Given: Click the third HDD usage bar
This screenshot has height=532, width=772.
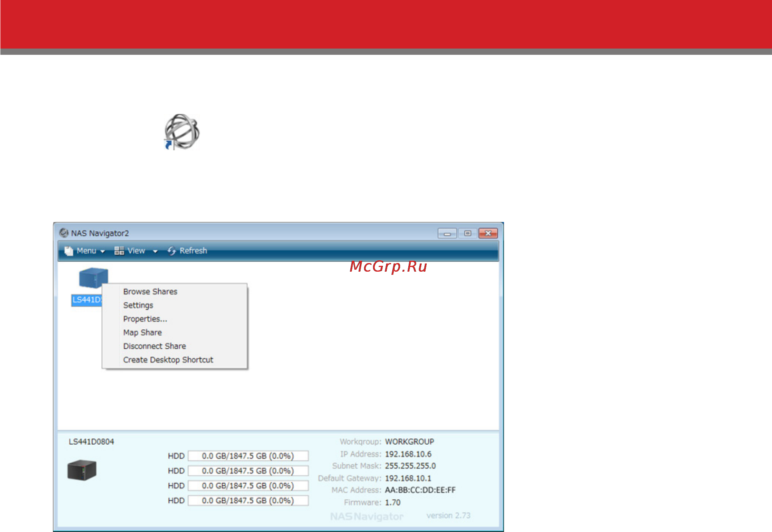Looking at the screenshot, I should tap(248, 486).
